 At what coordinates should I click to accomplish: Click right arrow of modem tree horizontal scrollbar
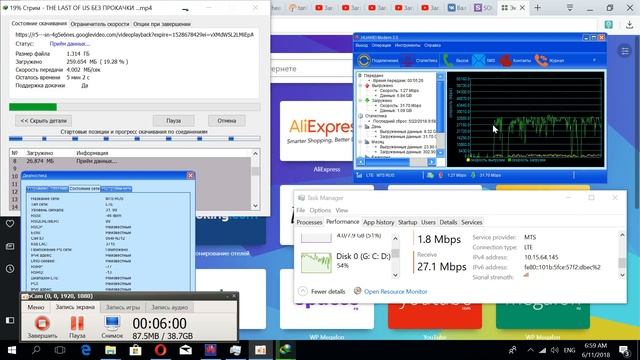click(431, 162)
